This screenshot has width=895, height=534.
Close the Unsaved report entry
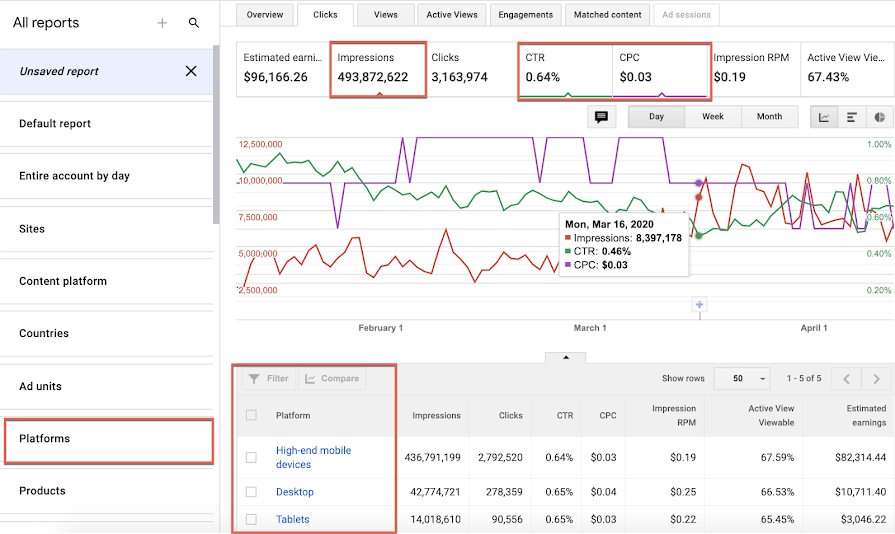191,71
